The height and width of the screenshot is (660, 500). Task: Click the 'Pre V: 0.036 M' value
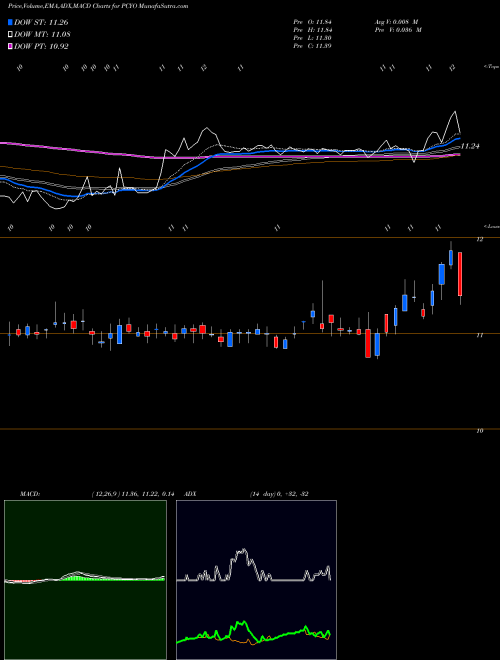pos(398,30)
